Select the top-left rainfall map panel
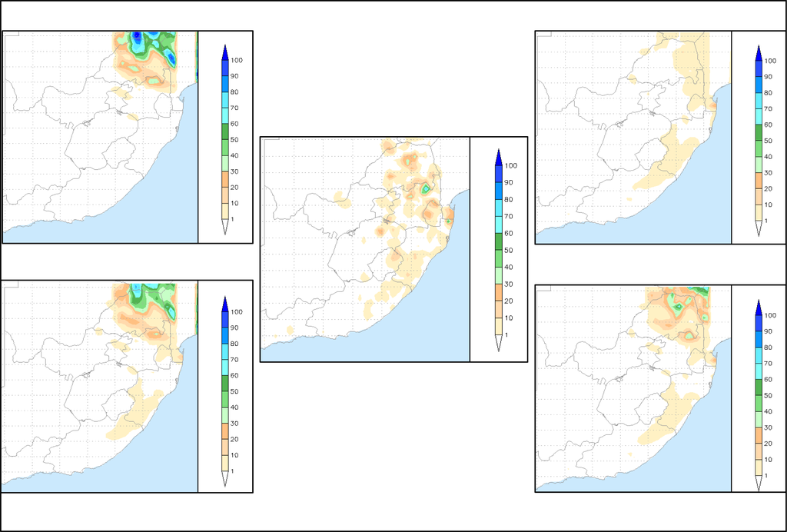787x532 pixels. click(128, 137)
